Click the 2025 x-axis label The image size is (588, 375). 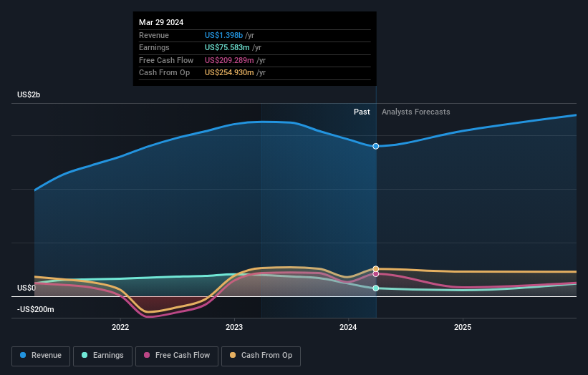463,327
